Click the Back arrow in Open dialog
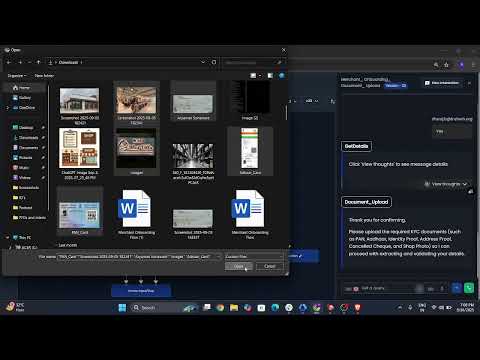Image resolution: width=480 pixels, height=360 pixels. (9, 62)
